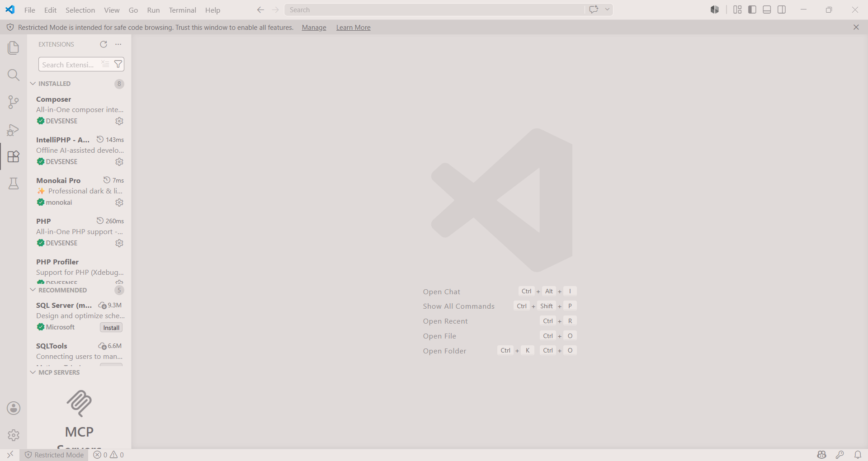Image resolution: width=868 pixels, height=461 pixels.
Task: Click the key icon in status bar
Action: 840,455
